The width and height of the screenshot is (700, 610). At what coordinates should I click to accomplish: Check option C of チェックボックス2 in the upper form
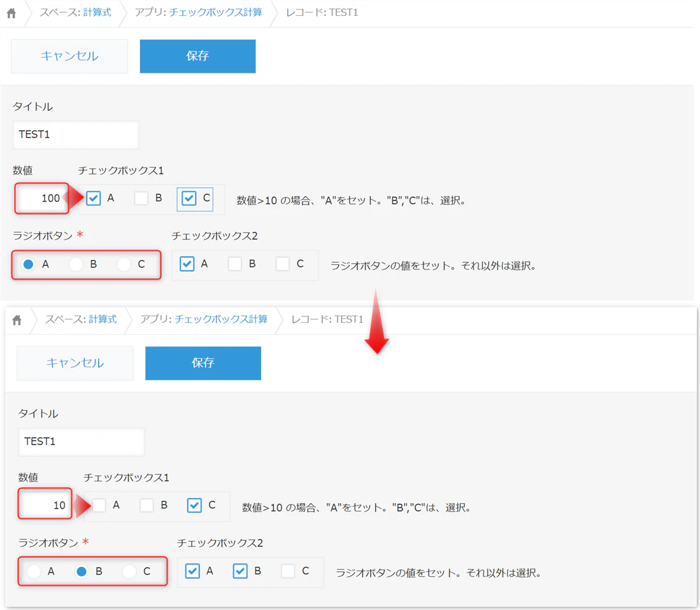[x=283, y=264]
